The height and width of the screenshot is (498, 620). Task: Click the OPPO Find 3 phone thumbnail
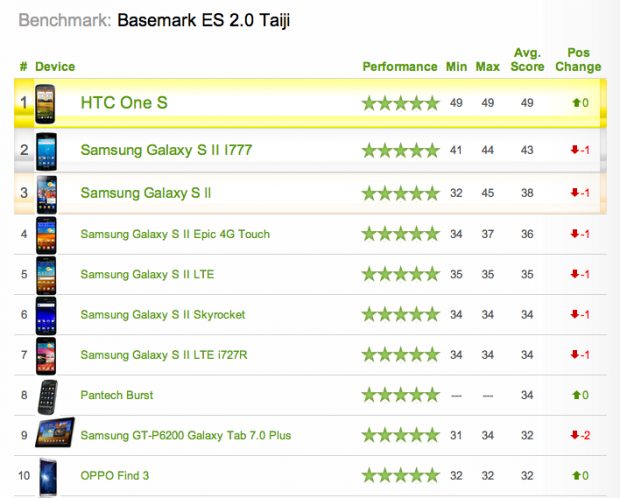click(x=48, y=477)
